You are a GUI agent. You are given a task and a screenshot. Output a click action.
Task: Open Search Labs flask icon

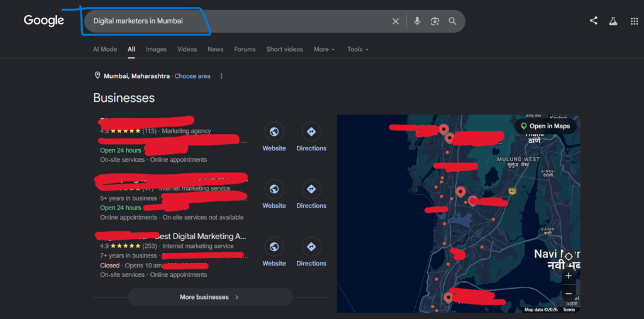pos(613,21)
